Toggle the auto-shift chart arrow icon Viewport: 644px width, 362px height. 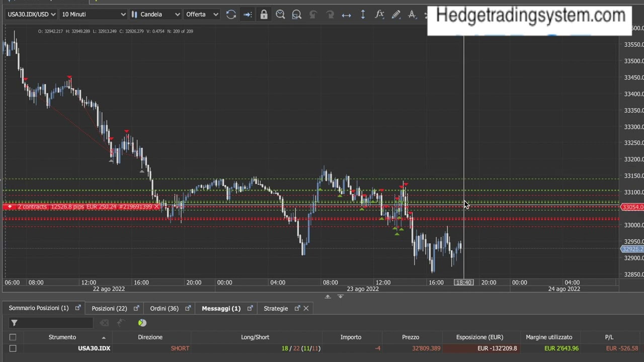[x=248, y=15]
